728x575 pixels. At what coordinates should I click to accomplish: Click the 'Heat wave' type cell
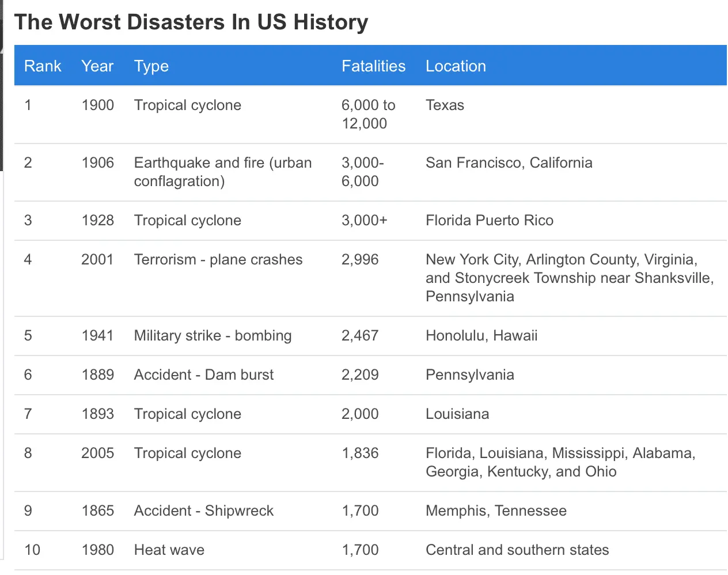click(169, 550)
